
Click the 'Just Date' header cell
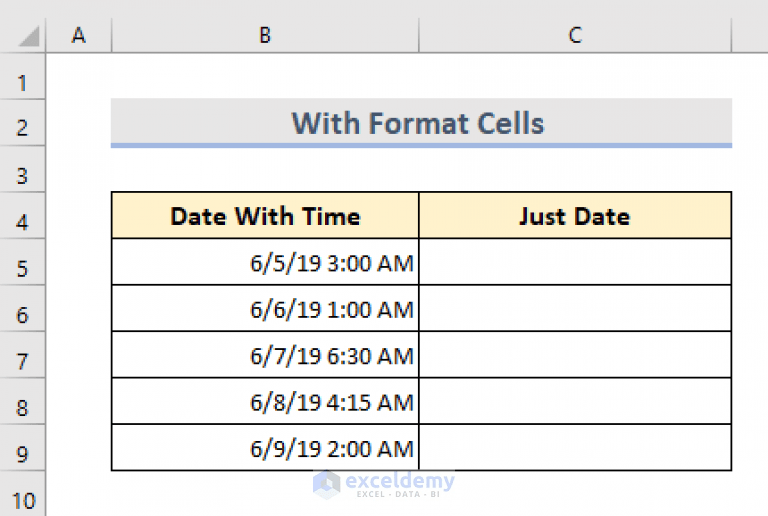(x=575, y=216)
